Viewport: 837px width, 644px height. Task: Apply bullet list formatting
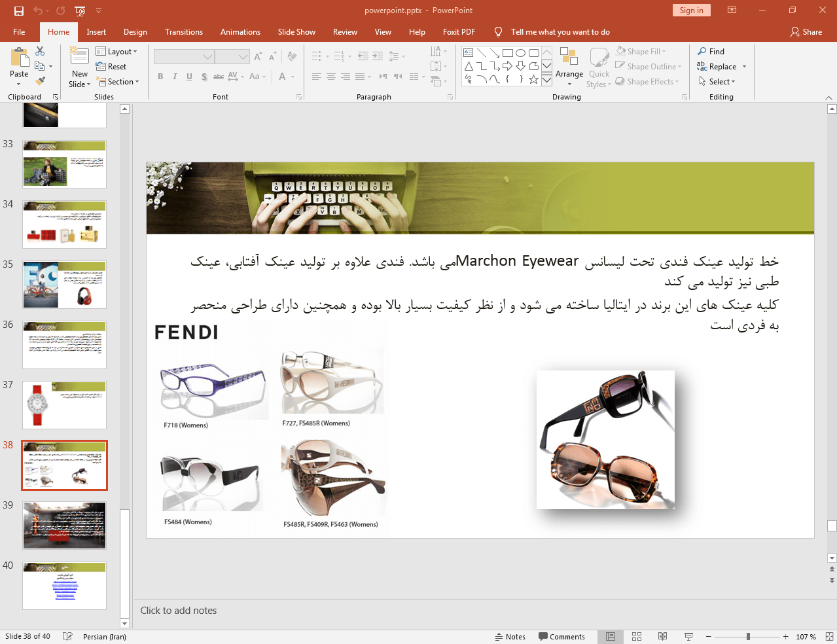317,56
